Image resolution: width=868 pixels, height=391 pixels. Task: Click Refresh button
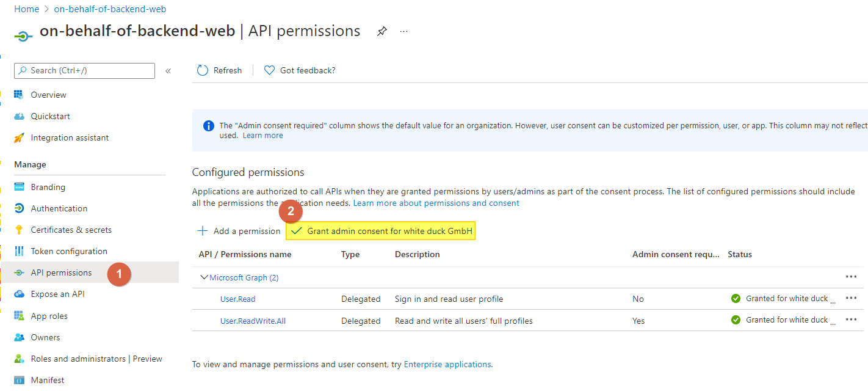220,70
